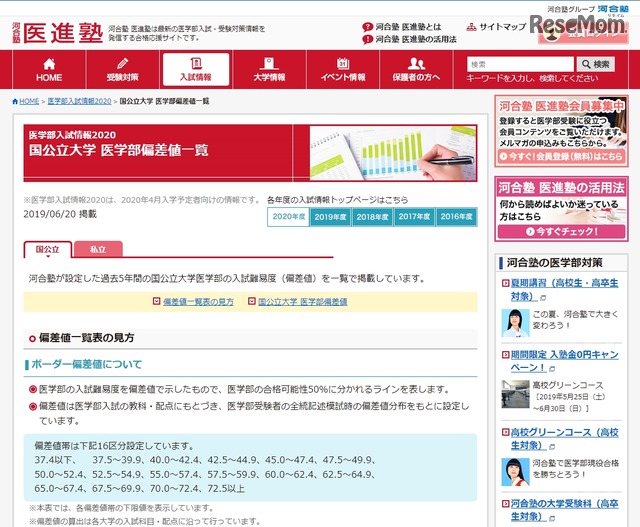Screen dimensions: 640x527
Task: Click the HOME breadcrumb link
Action: pos(29,101)
